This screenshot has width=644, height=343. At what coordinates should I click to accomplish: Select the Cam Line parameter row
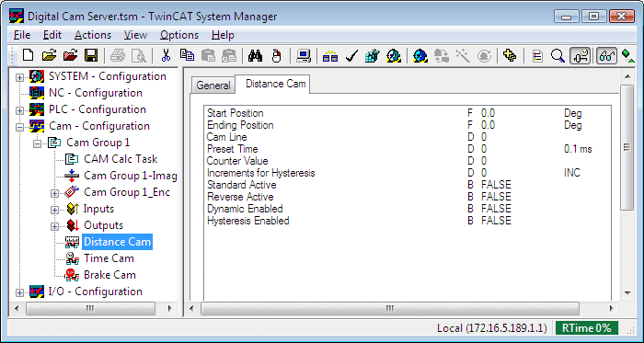(407, 137)
